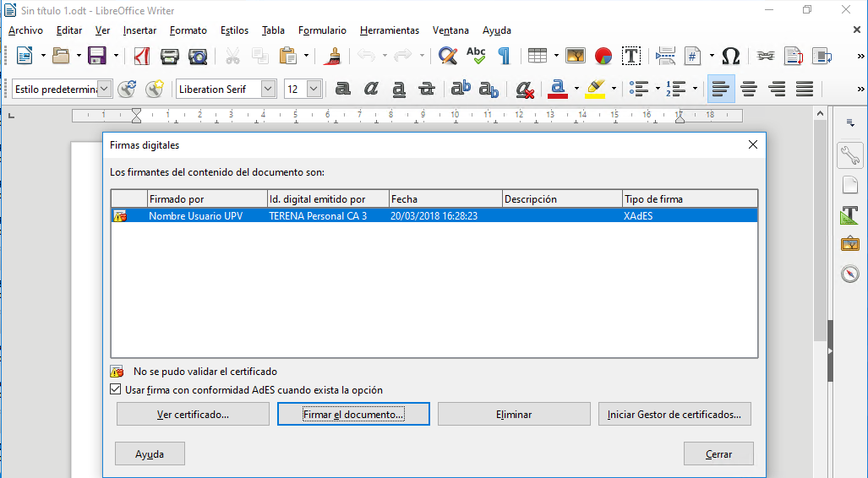Click the Ver certificado button

(193, 415)
